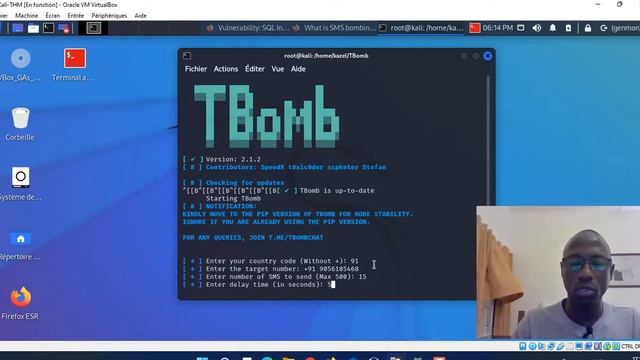Click the show desktop icon in the Kali panel
640x360 pixels.
click(18, 28)
